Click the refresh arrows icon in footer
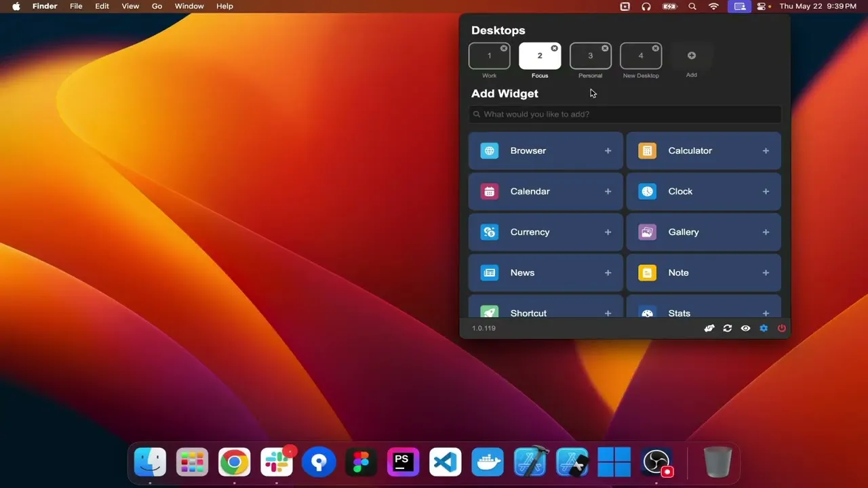Image resolution: width=868 pixels, height=488 pixels. pyautogui.click(x=728, y=328)
